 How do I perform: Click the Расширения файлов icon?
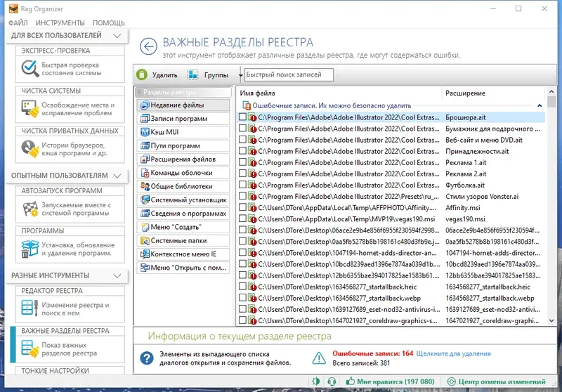[145, 159]
